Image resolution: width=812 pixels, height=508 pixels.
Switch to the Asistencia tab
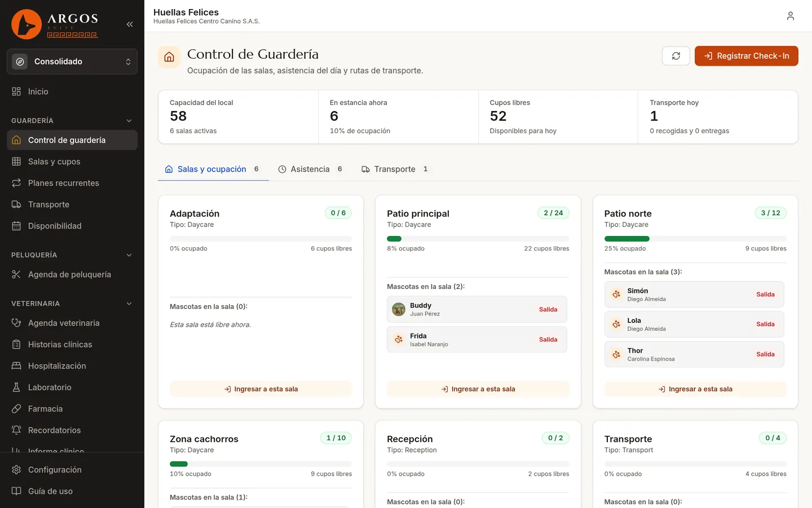tap(310, 169)
